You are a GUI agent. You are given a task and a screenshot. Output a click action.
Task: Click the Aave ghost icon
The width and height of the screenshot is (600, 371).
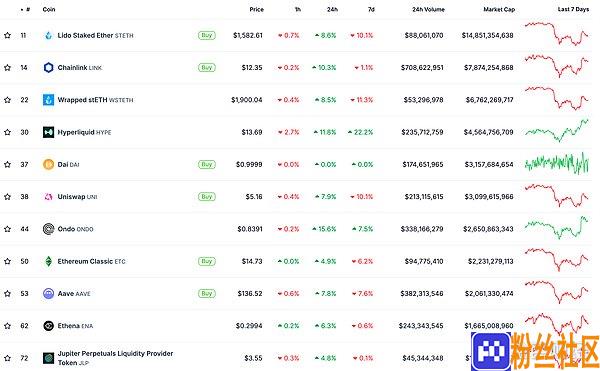[x=49, y=294]
